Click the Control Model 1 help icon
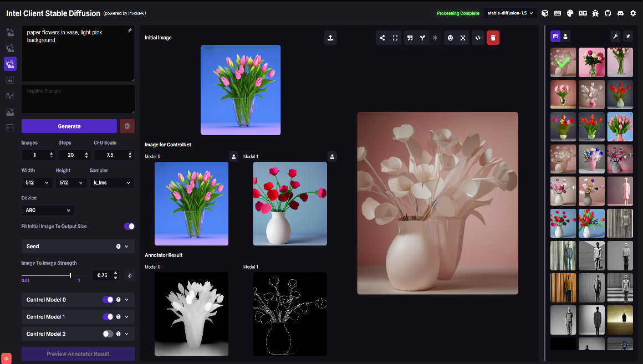 point(118,317)
